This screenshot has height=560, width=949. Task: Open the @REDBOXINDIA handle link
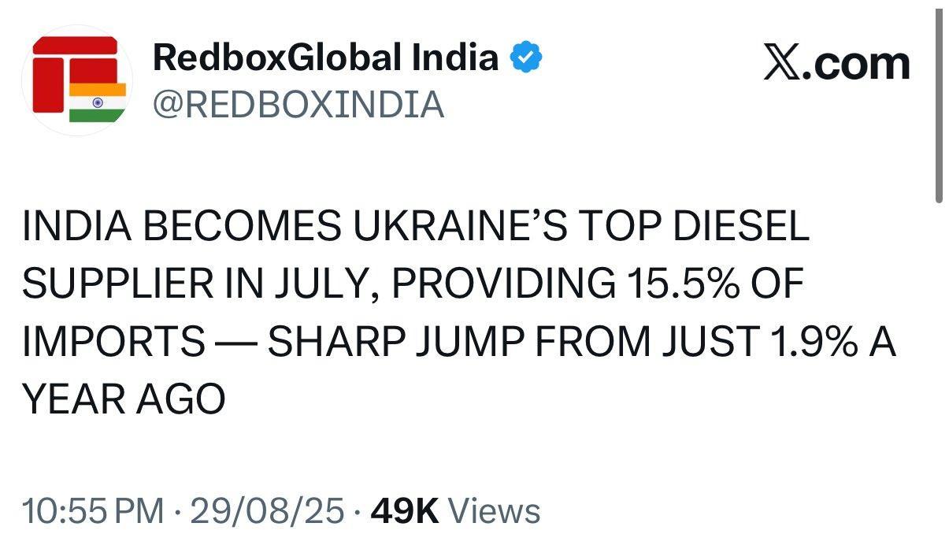tap(298, 104)
